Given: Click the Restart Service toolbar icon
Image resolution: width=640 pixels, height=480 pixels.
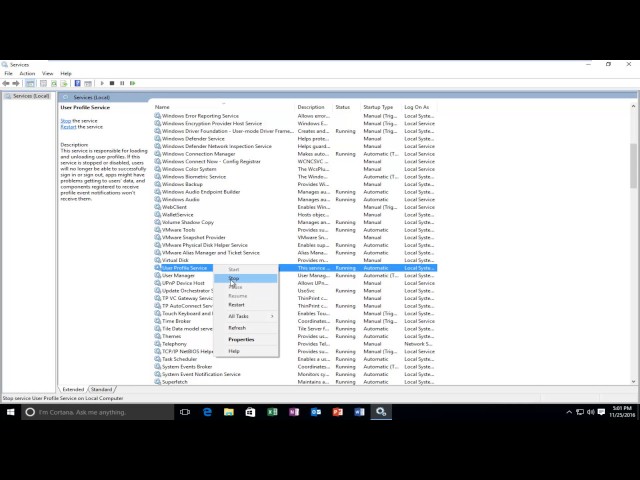Looking at the screenshot, I should [x=132, y=83].
